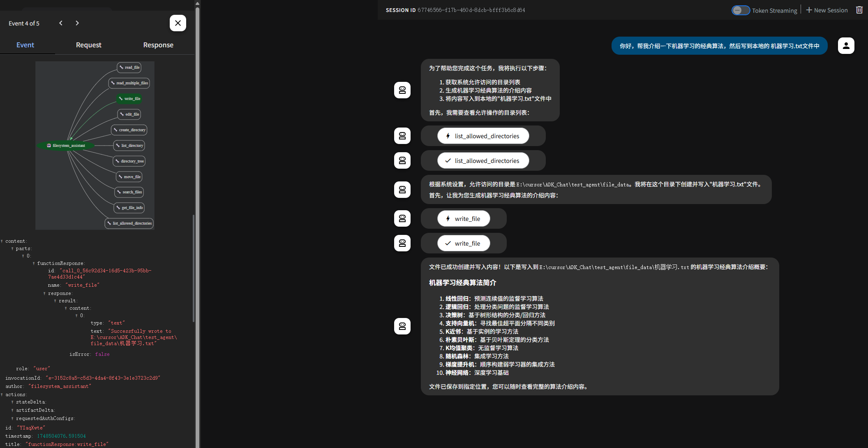Expand the stateDelta tree node
This screenshot has width=868, height=448.
click(12, 402)
